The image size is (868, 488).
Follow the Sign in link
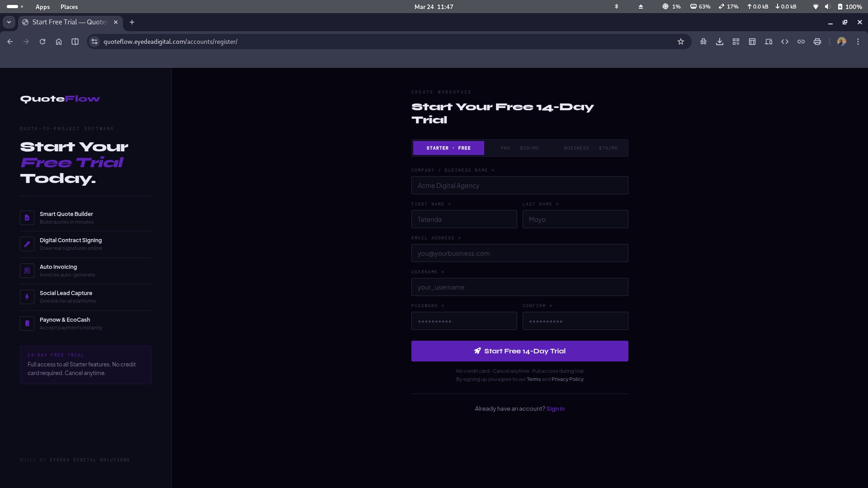coord(555,409)
